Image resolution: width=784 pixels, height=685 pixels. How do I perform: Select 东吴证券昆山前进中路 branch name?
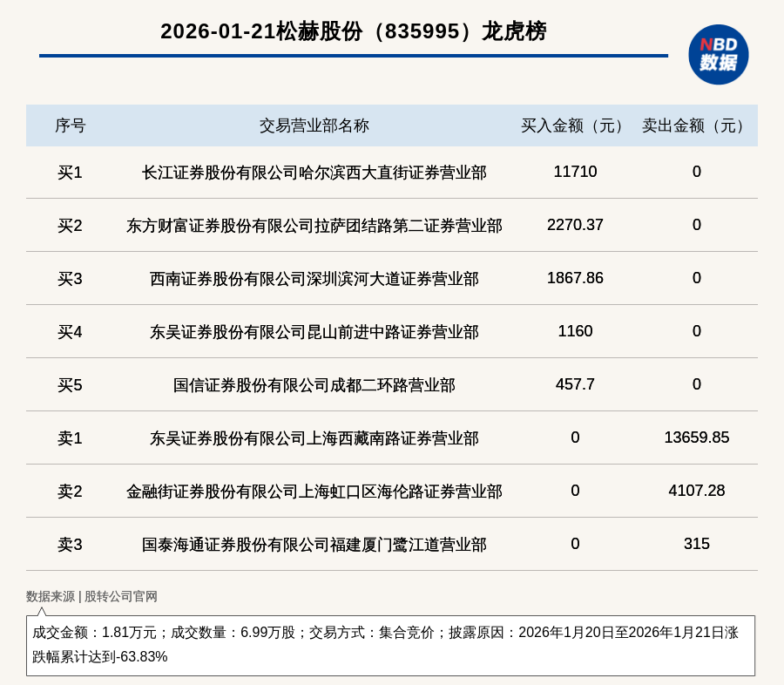pyautogui.click(x=314, y=332)
